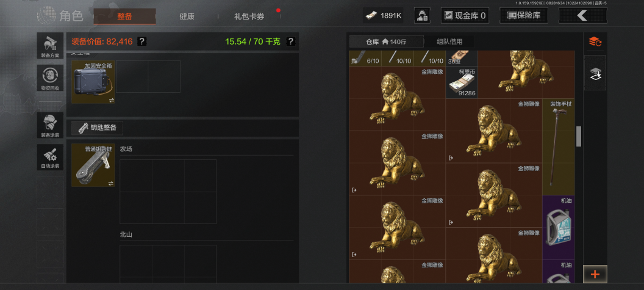Click the 钥匙整备 button

click(x=98, y=128)
